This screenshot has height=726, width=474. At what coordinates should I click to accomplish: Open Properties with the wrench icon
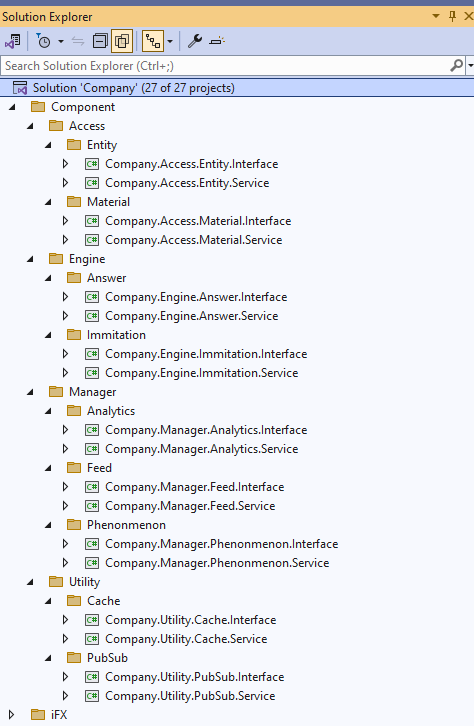click(195, 42)
